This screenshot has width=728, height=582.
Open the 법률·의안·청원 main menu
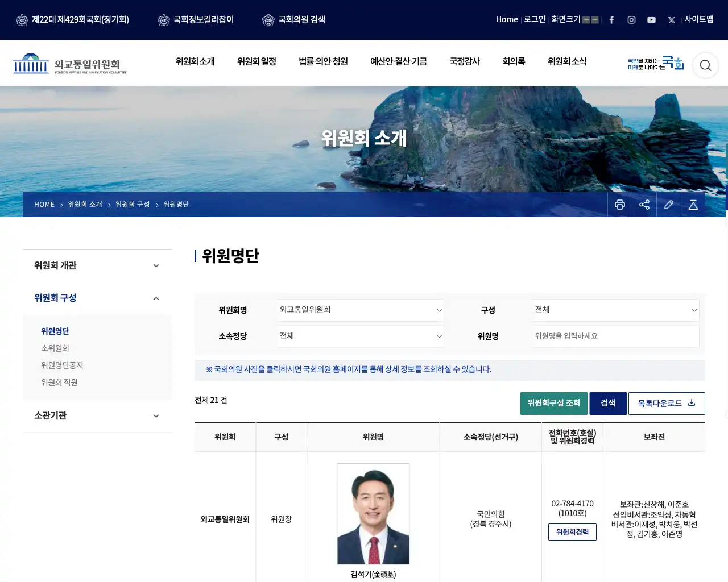(x=323, y=61)
